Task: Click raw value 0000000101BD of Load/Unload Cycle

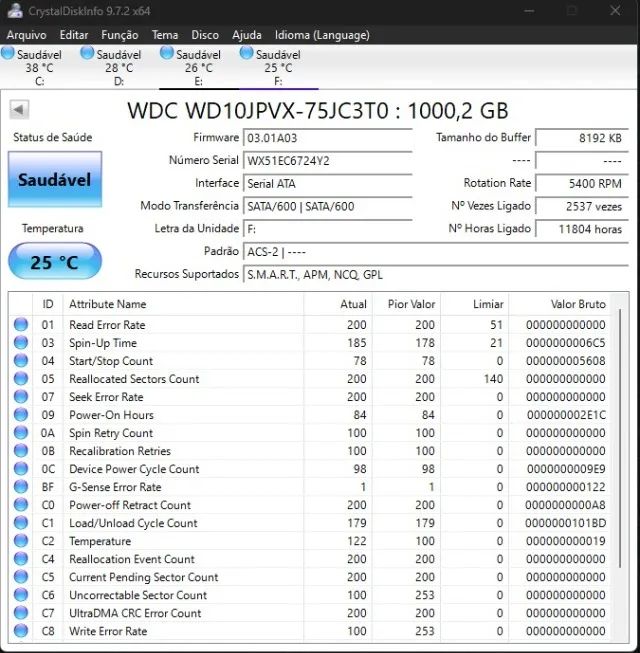Action: (x=565, y=523)
